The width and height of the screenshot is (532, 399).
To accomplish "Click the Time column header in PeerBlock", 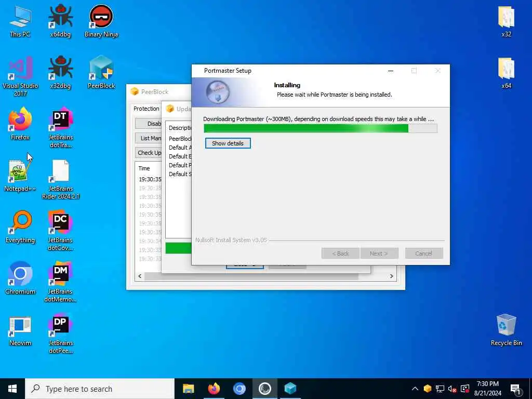I will click(x=148, y=168).
